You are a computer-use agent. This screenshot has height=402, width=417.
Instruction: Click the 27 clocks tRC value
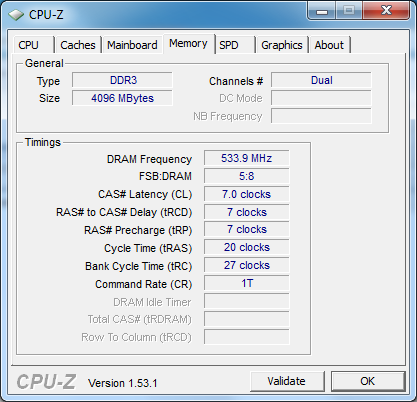coord(247,265)
